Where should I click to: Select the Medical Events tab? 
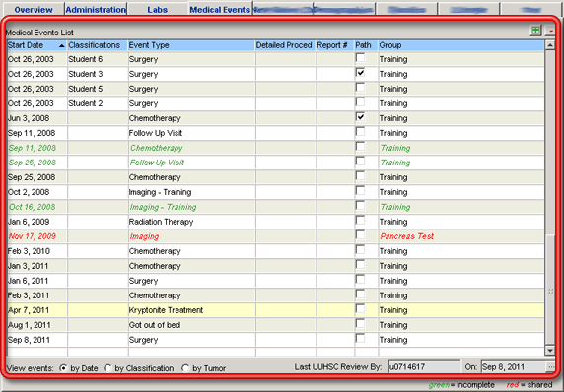(220, 9)
